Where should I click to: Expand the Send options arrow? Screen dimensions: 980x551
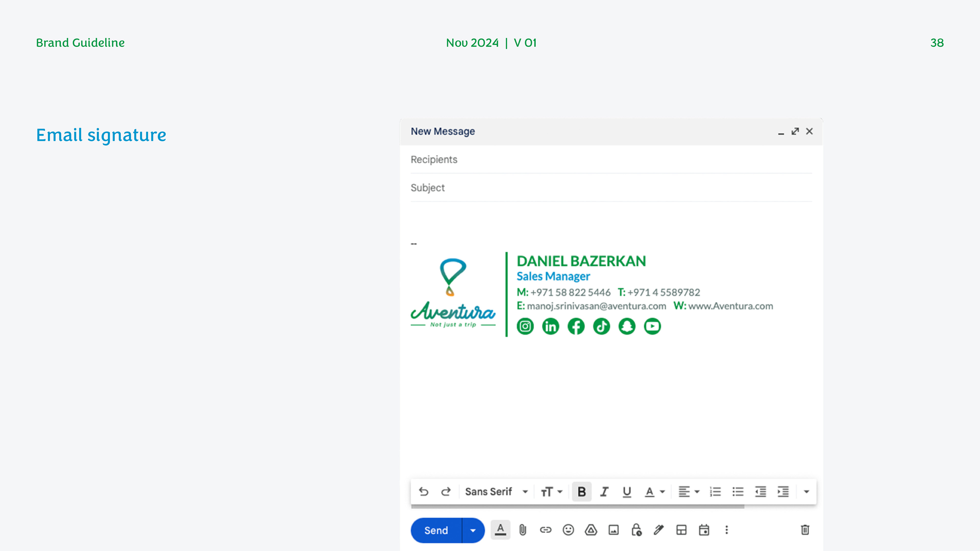click(473, 531)
